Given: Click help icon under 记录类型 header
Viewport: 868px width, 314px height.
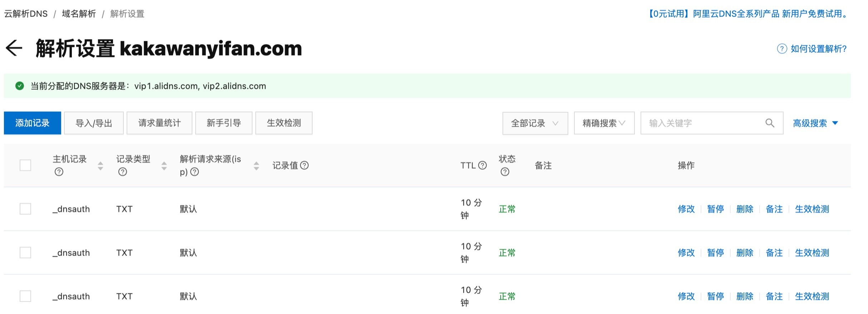Looking at the screenshot, I should (123, 172).
